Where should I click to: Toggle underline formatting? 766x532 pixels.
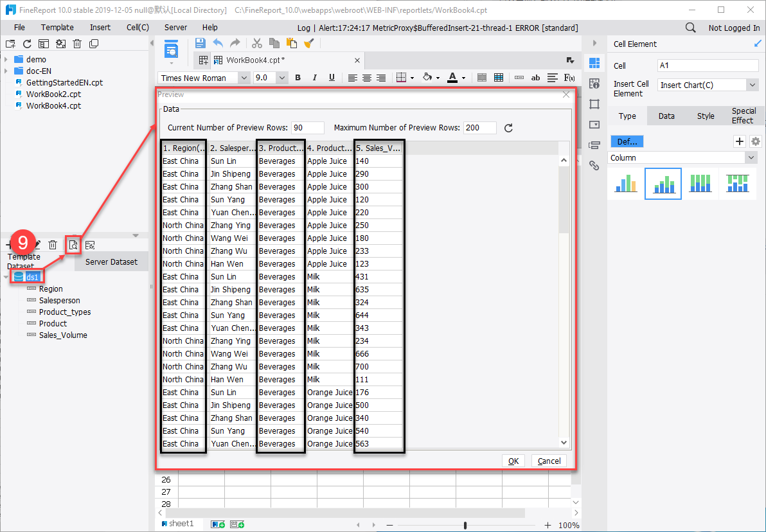click(332, 78)
